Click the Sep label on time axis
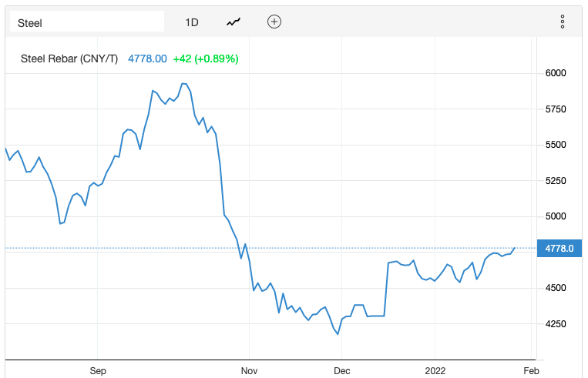The width and height of the screenshot is (588, 378). [98, 370]
